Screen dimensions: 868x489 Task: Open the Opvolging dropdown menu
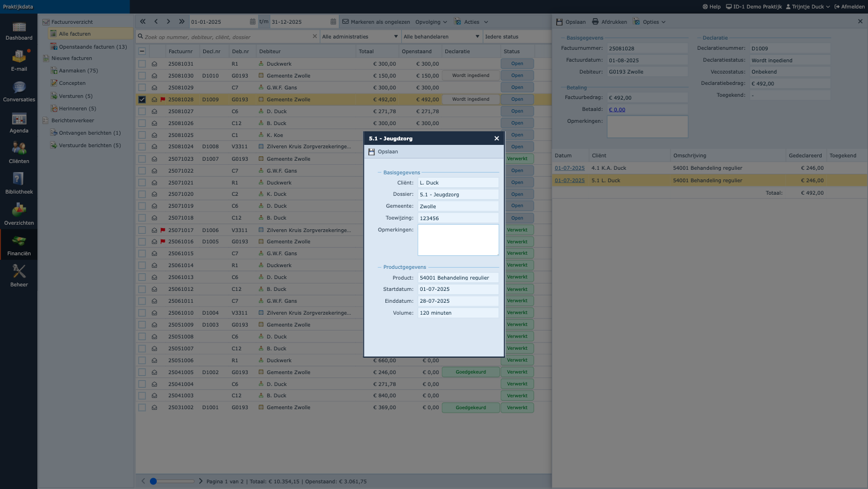(x=431, y=22)
